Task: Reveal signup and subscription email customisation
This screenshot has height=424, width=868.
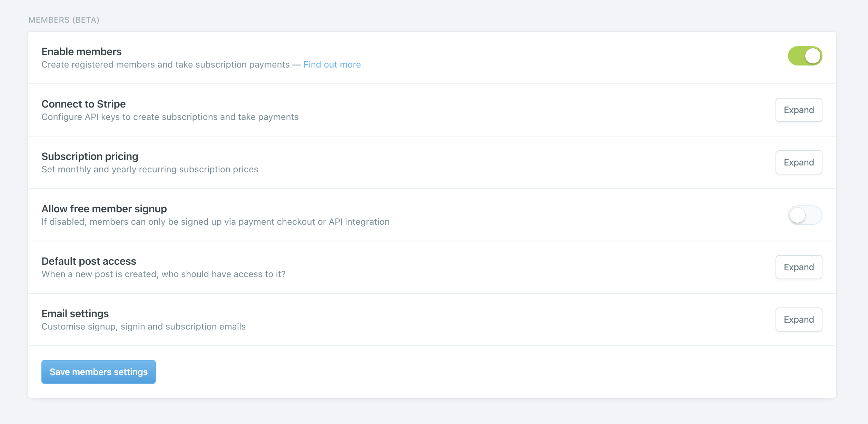Action: [799, 320]
